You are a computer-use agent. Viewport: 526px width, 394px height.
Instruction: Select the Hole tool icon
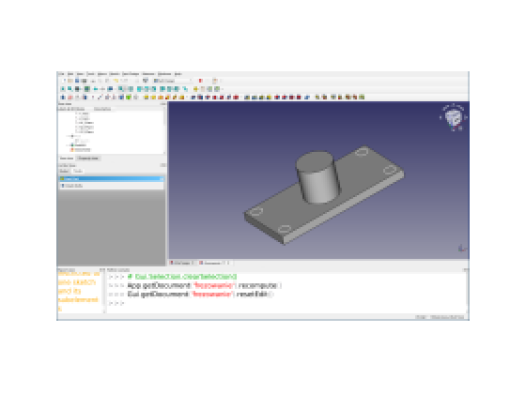pyautogui.click(x=200, y=97)
